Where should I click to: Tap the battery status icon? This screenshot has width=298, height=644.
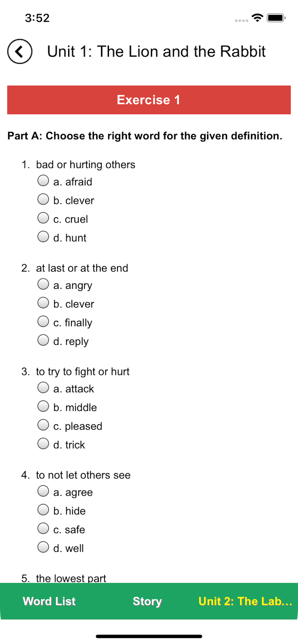[x=276, y=18]
